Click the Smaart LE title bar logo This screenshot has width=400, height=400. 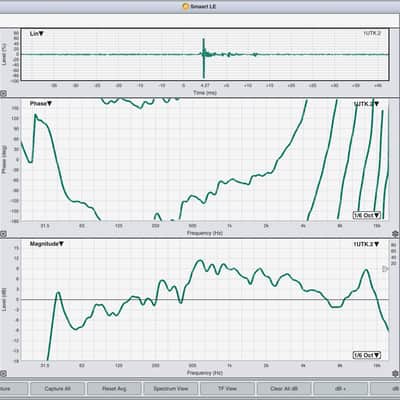[x=186, y=6]
